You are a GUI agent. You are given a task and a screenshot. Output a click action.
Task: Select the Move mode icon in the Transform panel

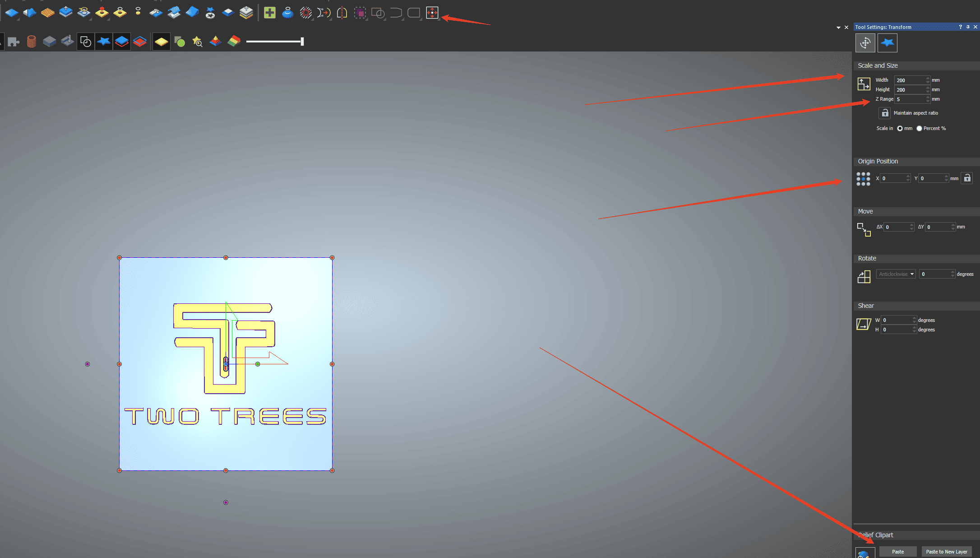click(x=865, y=42)
